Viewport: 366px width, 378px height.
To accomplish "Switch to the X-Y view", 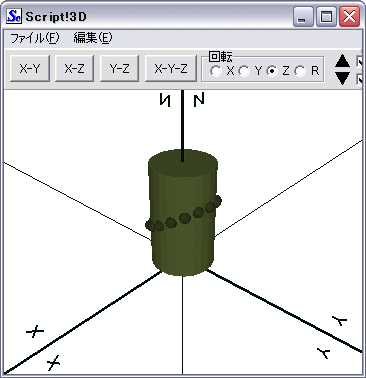I will point(30,69).
